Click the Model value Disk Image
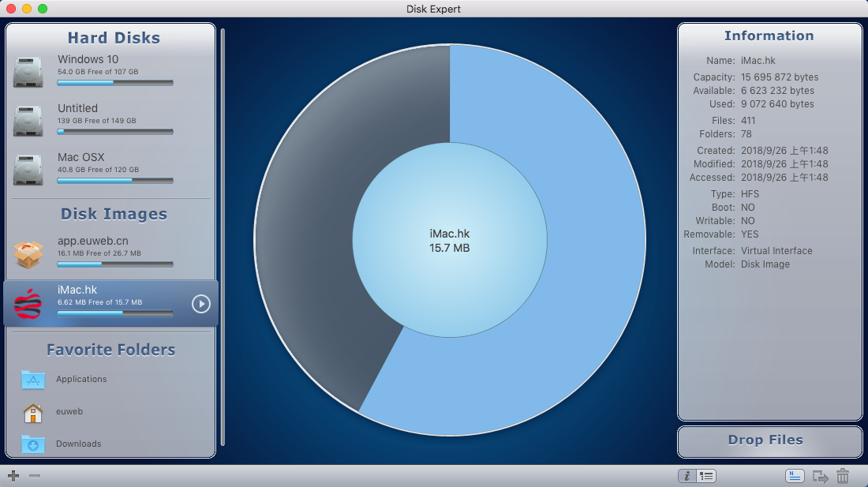 point(765,264)
